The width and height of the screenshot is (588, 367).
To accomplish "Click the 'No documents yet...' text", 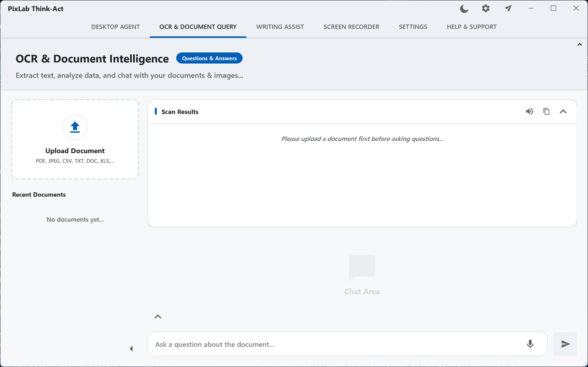I will coord(75,220).
